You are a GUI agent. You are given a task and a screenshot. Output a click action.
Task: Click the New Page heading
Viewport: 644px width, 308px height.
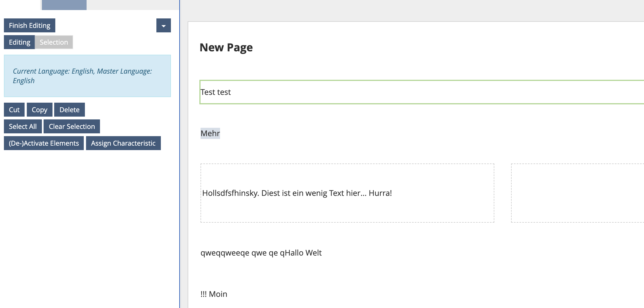point(226,47)
